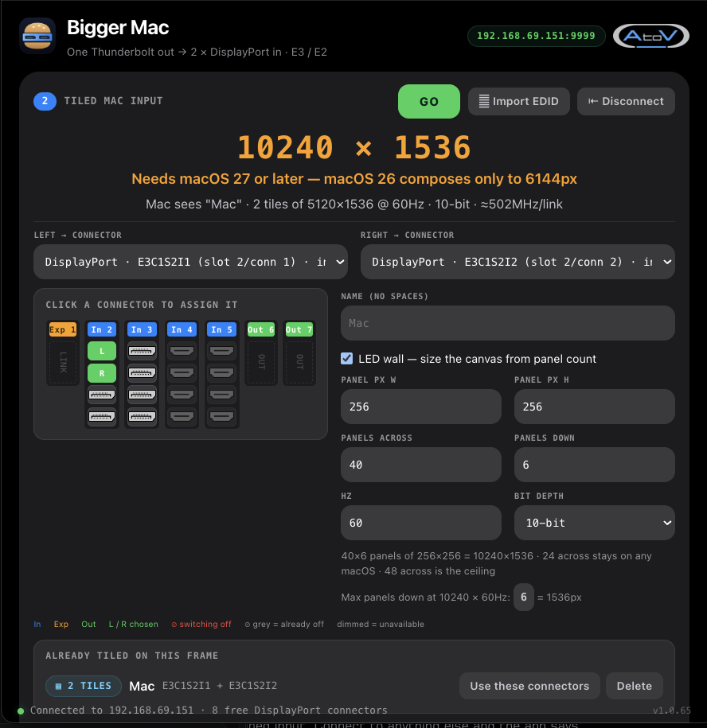Click the orange Exp 1 slot header
Viewport: 707px width, 728px height.
pyautogui.click(x=63, y=329)
